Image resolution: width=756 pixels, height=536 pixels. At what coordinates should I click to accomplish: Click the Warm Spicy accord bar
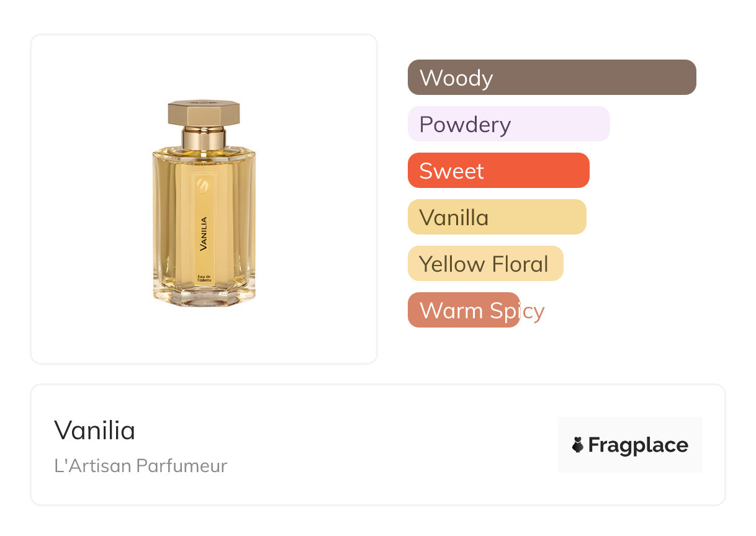click(463, 310)
